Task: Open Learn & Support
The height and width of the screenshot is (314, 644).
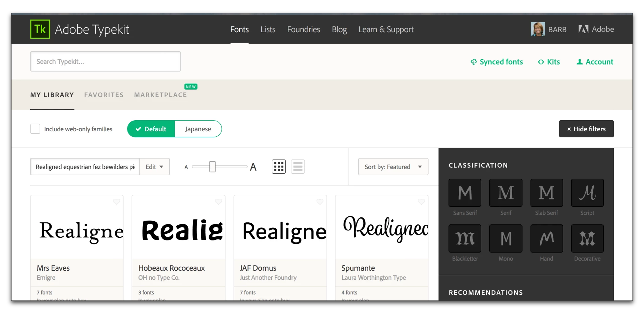Action: (x=386, y=30)
